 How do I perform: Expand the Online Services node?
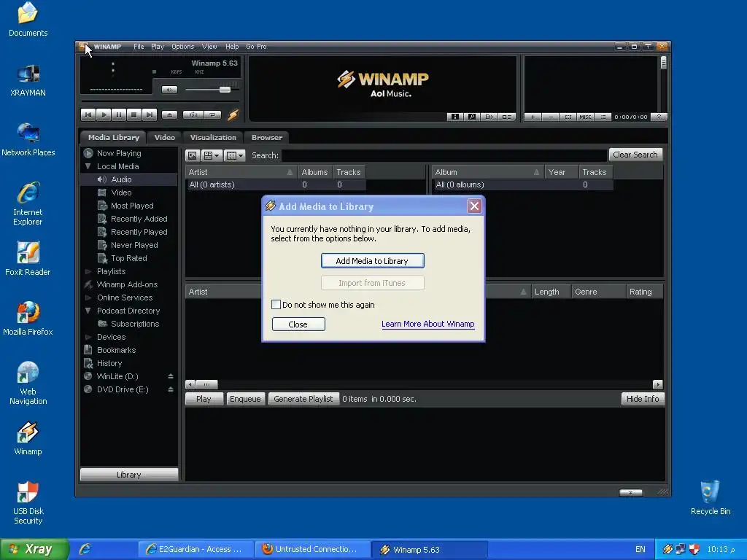(88, 297)
